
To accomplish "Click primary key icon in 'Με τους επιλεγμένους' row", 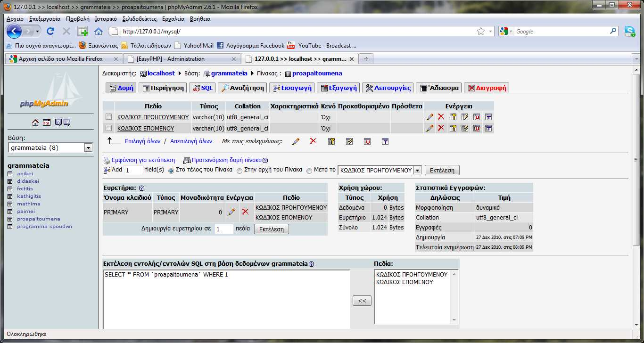I will click(x=331, y=141).
